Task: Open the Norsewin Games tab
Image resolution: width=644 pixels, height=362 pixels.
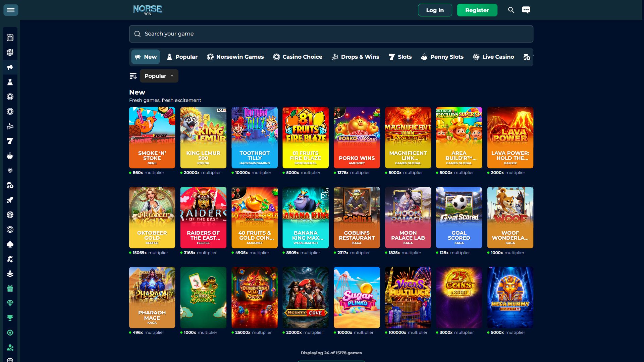Action: coord(235,57)
